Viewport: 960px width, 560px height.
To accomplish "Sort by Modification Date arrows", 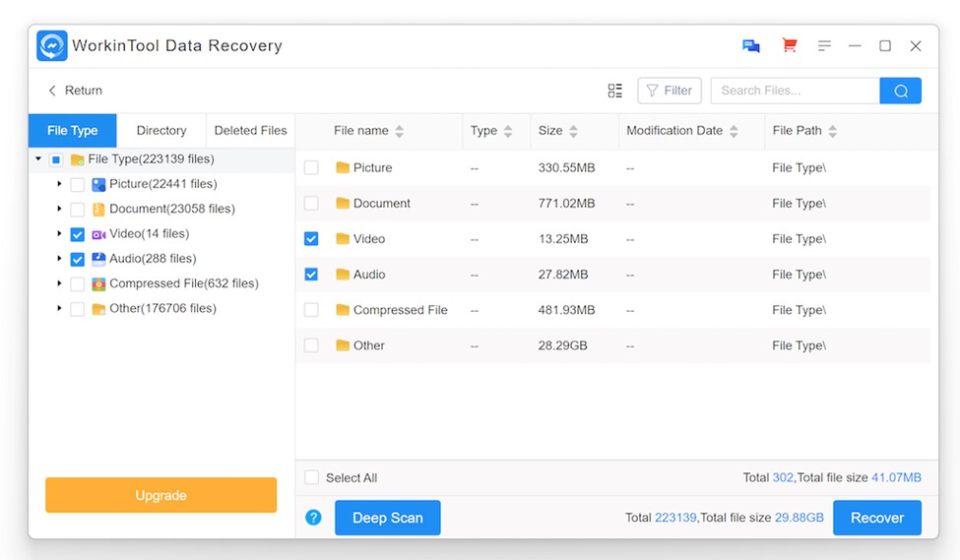I will pyautogui.click(x=734, y=131).
